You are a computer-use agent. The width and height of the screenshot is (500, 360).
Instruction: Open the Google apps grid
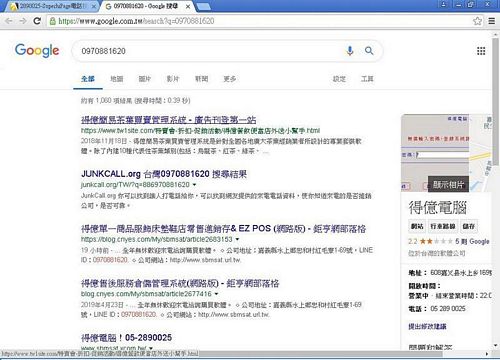click(x=481, y=51)
